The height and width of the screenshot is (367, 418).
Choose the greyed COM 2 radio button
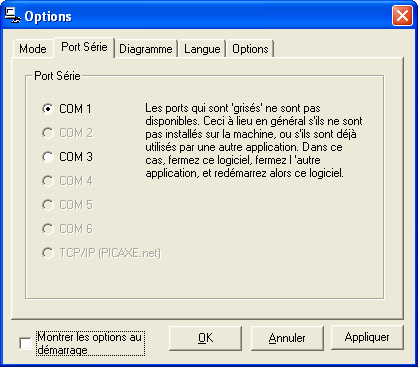(x=67, y=133)
